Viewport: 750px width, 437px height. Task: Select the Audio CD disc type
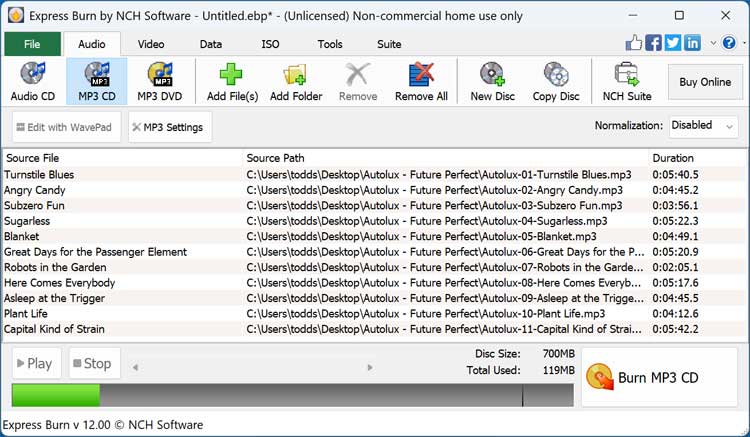point(33,81)
